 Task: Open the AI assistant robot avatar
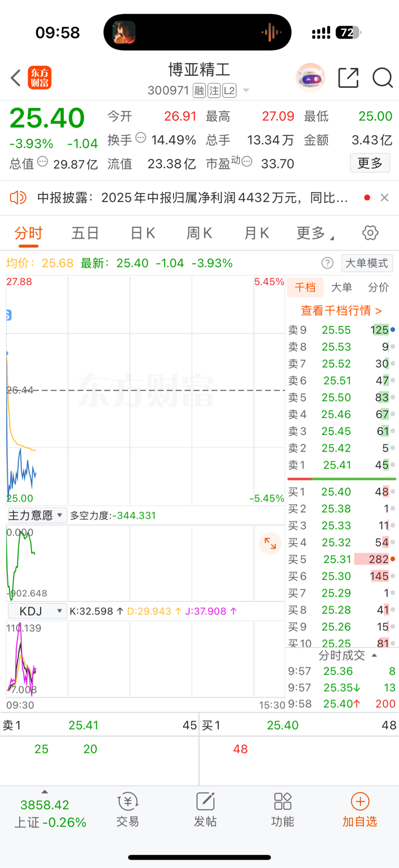pos(311,78)
